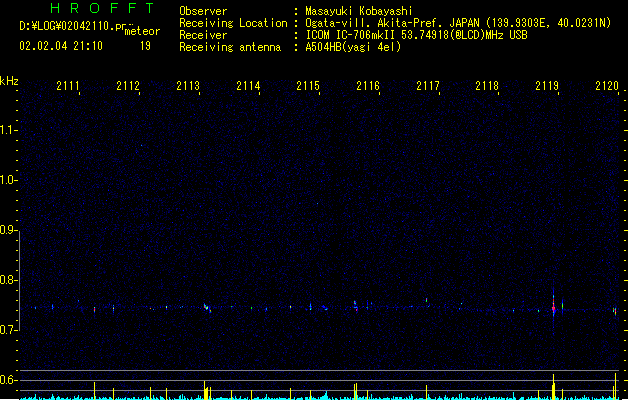Click the 0.7 kHz frequency label
Screen dimensions: 629x400
(x=8, y=330)
